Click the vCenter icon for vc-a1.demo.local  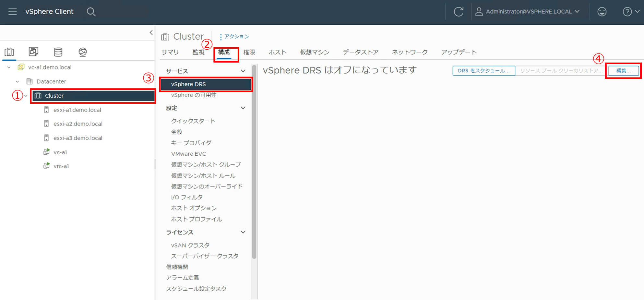tap(21, 67)
